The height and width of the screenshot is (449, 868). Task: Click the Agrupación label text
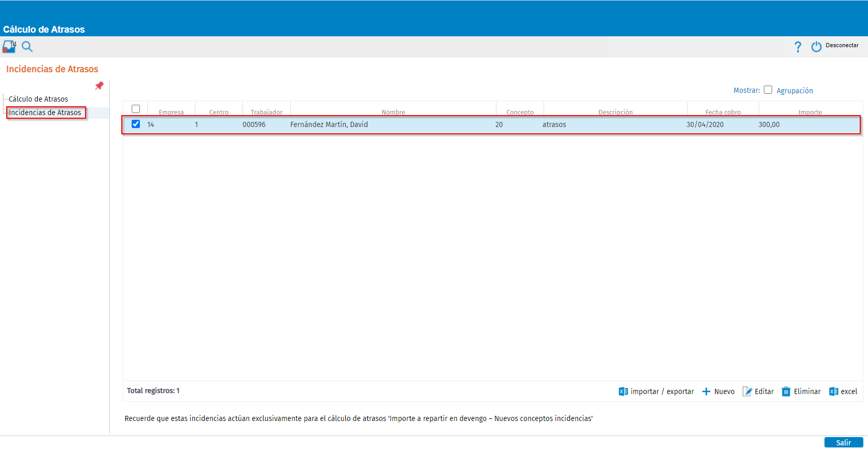click(794, 91)
